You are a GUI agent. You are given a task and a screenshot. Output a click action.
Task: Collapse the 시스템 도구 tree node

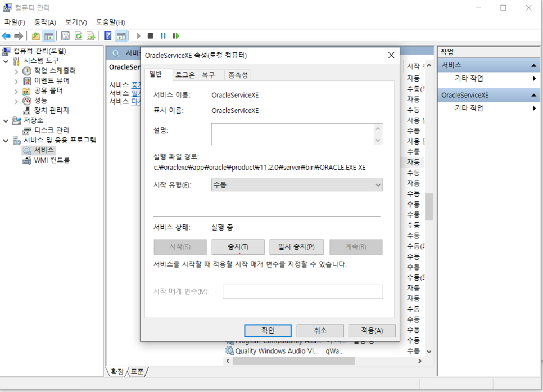click(x=6, y=61)
